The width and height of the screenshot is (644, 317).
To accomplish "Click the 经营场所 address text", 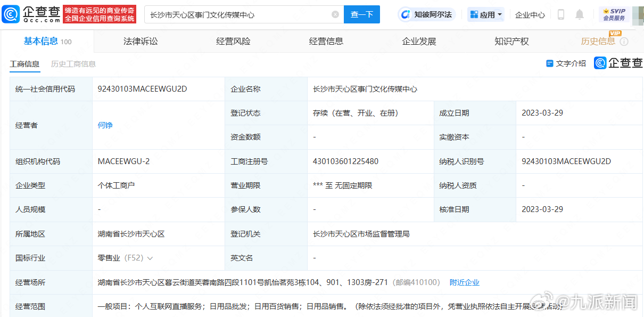I will click(243, 282).
